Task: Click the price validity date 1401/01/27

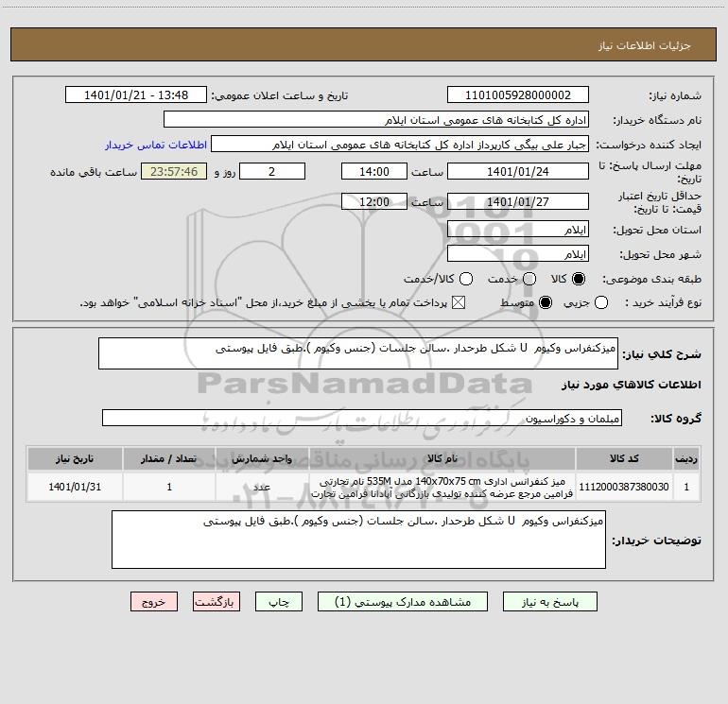Action: (518, 201)
